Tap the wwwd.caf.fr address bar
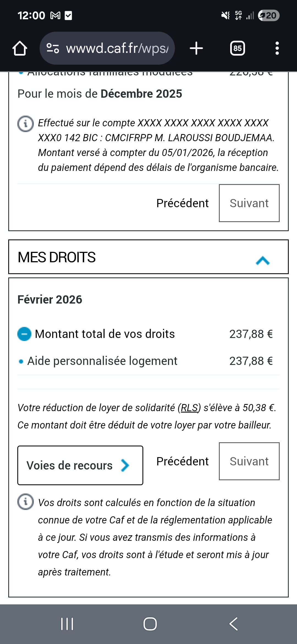This screenshot has width=297, height=644. coord(117,48)
